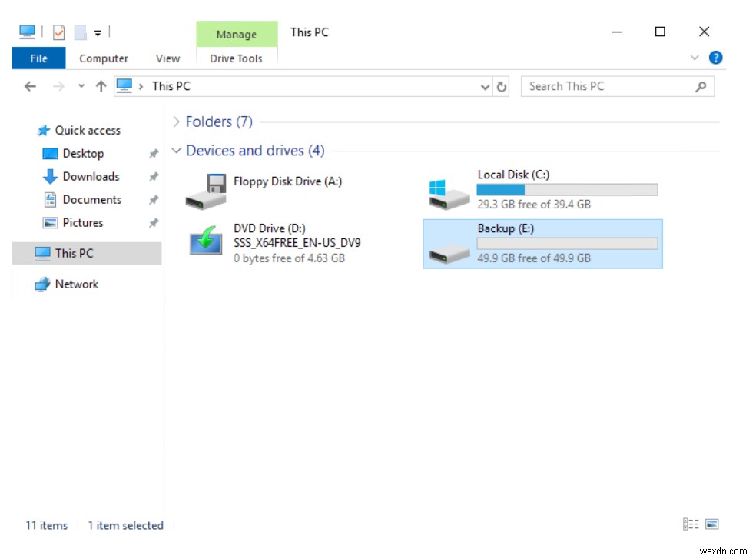
Task: Select Network in navigation pane
Action: coord(77,284)
